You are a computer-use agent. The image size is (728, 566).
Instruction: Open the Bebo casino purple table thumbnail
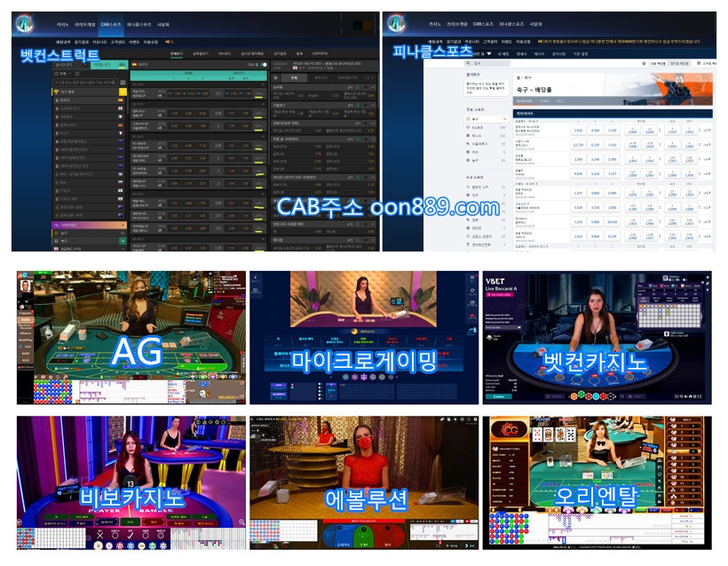(x=131, y=482)
